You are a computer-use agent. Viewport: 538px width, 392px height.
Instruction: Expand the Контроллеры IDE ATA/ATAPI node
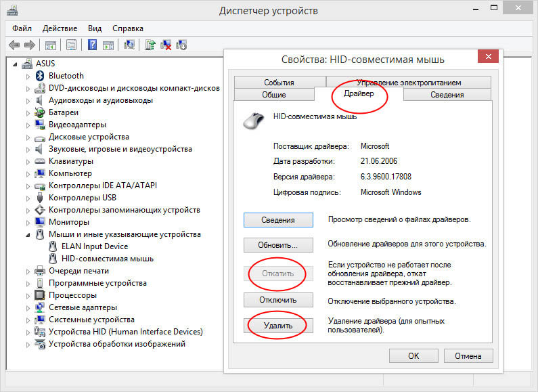click(x=28, y=186)
